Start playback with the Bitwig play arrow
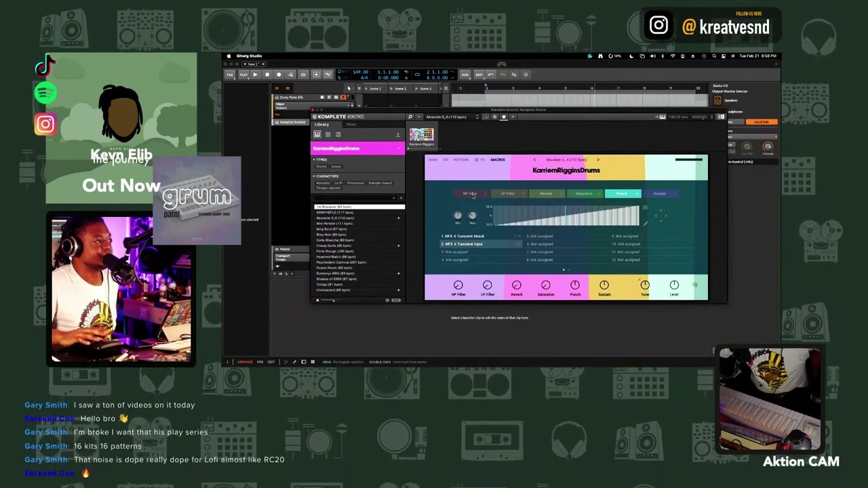The image size is (868, 488). pos(255,75)
